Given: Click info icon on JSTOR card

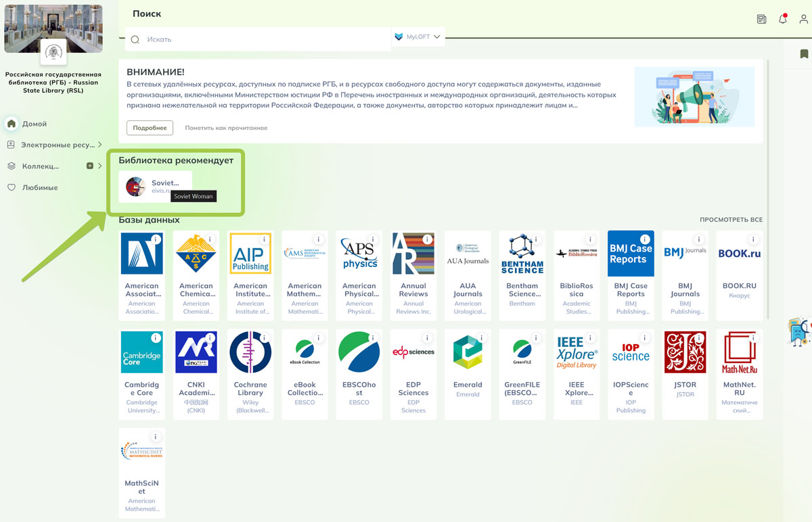Looking at the screenshot, I should click(x=698, y=338).
